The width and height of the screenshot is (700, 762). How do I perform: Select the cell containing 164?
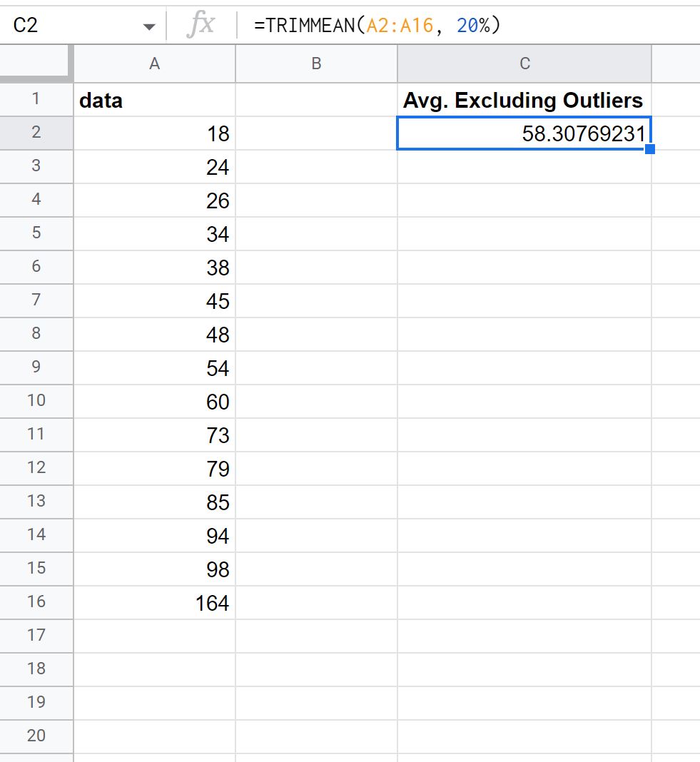click(x=155, y=603)
